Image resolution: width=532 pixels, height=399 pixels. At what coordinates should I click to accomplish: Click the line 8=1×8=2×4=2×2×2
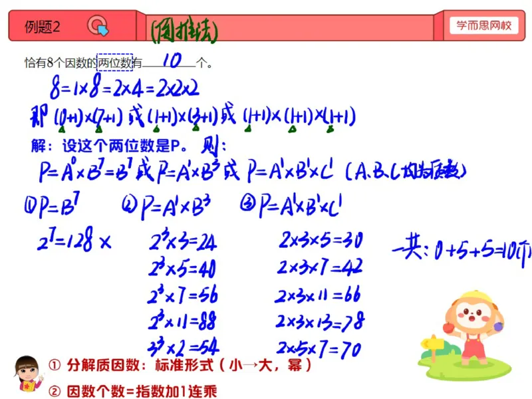(124, 87)
